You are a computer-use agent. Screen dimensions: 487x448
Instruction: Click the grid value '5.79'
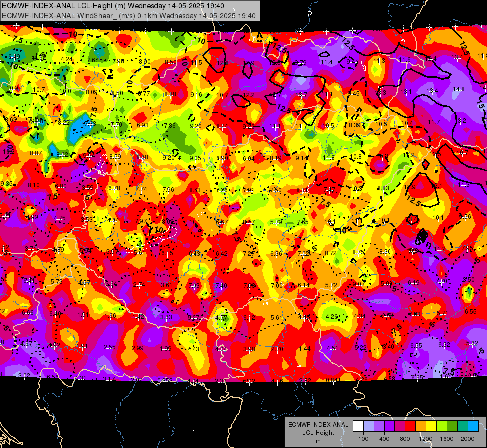coord(276,222)
